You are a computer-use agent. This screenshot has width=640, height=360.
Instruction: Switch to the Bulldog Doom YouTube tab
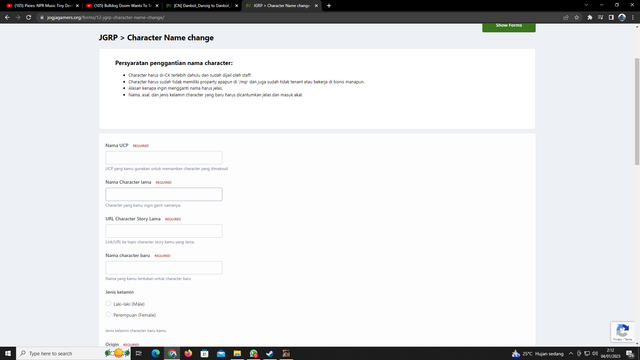[122, 6]
